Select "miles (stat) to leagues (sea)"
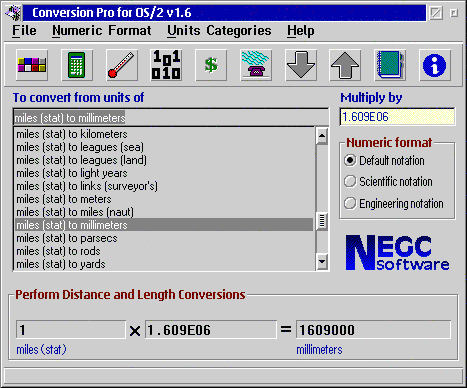The image size is (467, 388). [164, 147]
